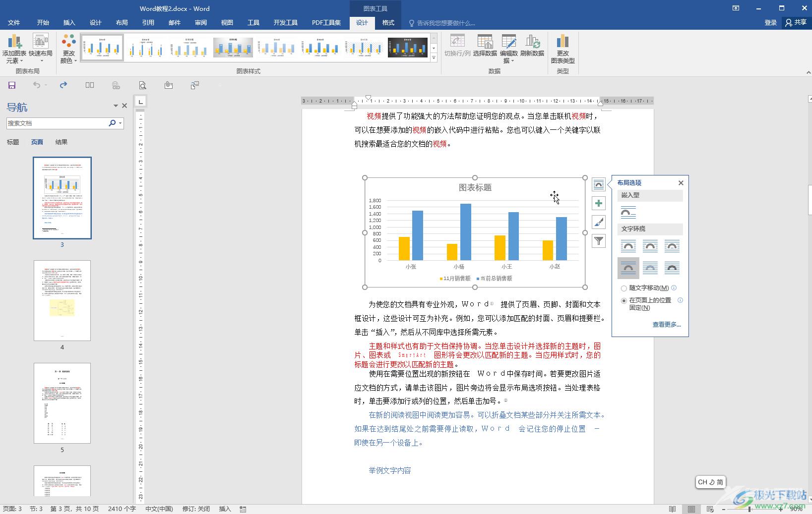This screenshot has height=514, width=812.
Task: Click the side-by-side pages view icon
Action: tap(90, 85)
